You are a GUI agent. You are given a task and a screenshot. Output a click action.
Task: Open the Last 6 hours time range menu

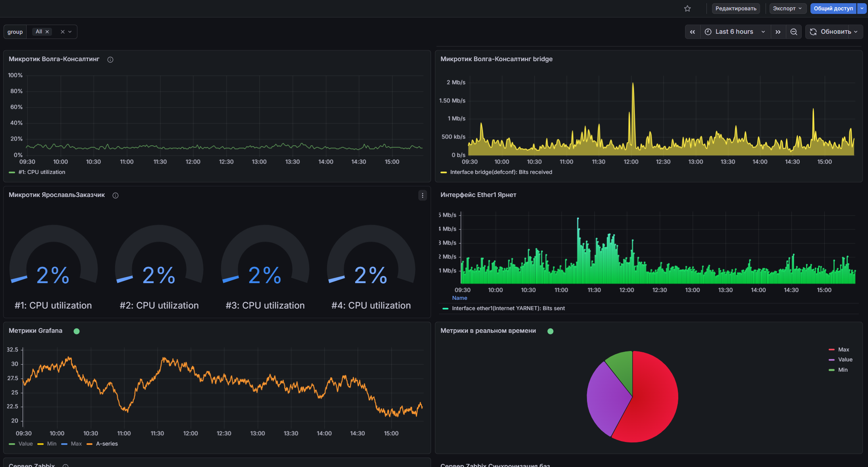734,31
